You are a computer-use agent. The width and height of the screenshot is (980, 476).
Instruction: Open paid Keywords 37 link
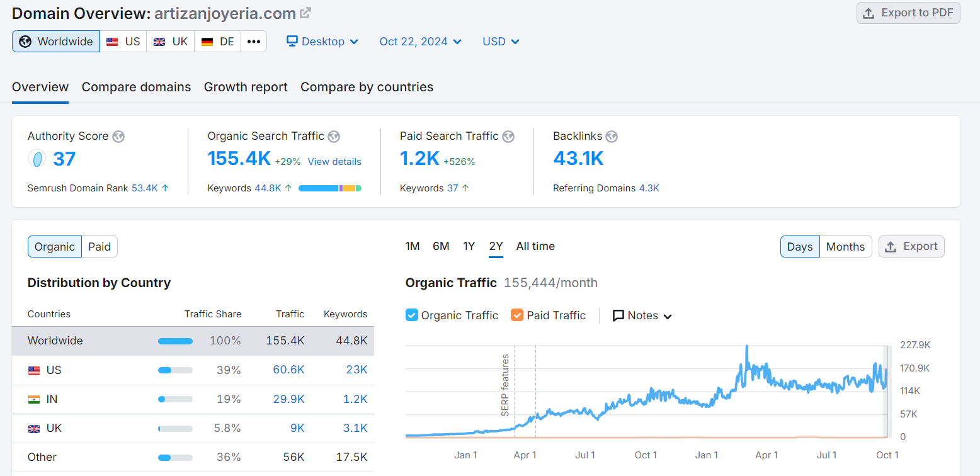(x=453, y=188)
